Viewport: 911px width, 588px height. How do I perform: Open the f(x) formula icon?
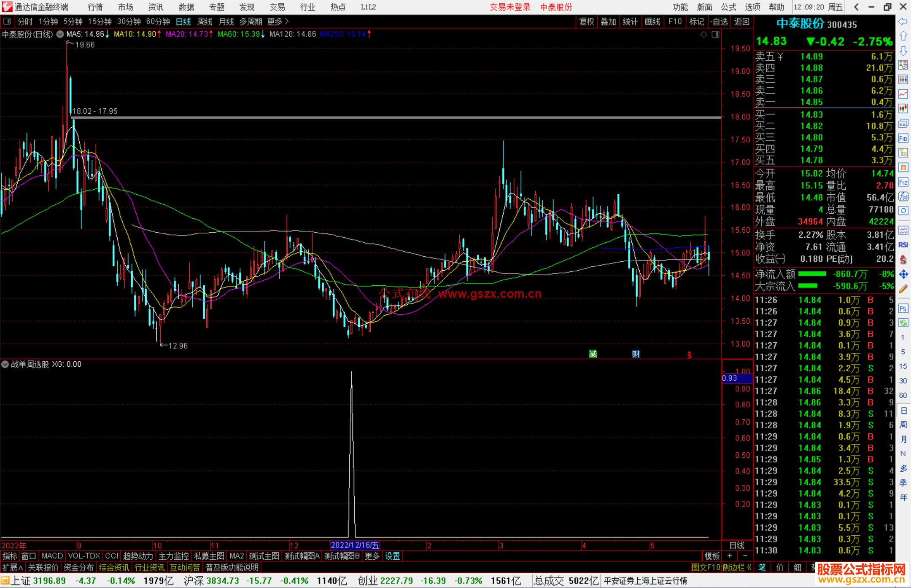[x=903, y=197]
